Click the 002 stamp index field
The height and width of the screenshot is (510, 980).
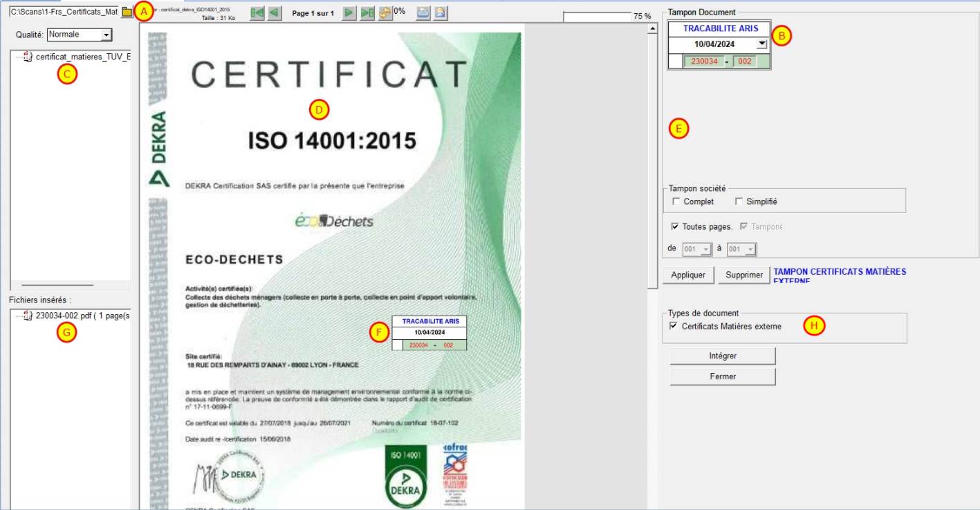(745, 62)
